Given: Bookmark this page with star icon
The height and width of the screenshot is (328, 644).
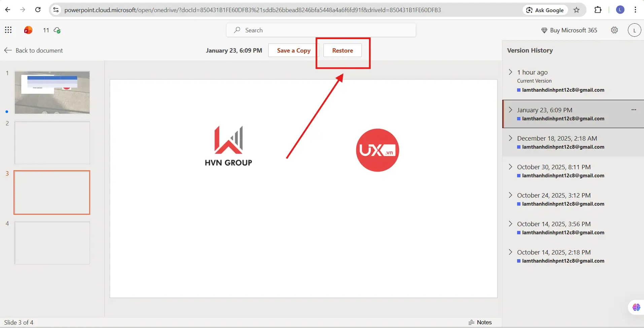Looking at the screenshot, I should tap(577, 10).
